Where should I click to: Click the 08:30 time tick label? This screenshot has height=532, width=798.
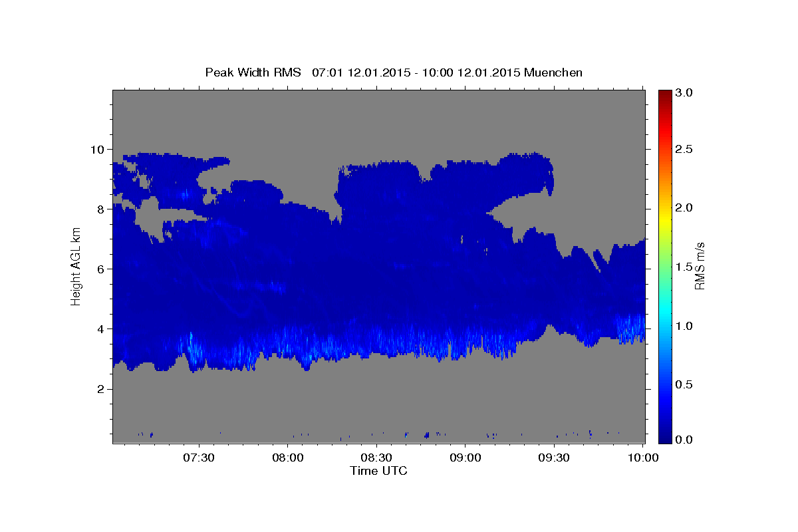[377, 458]
